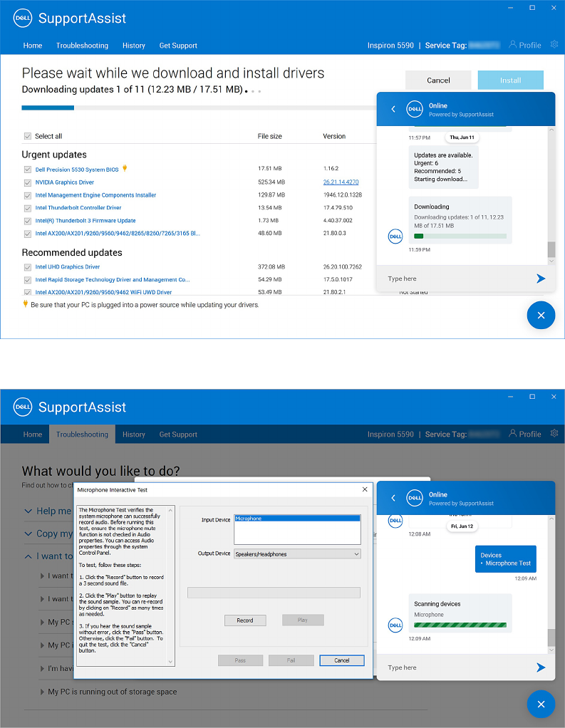Click the chat Downloading progress bar
Viewport: 565px width, 728px height.
tap(460, 236)
